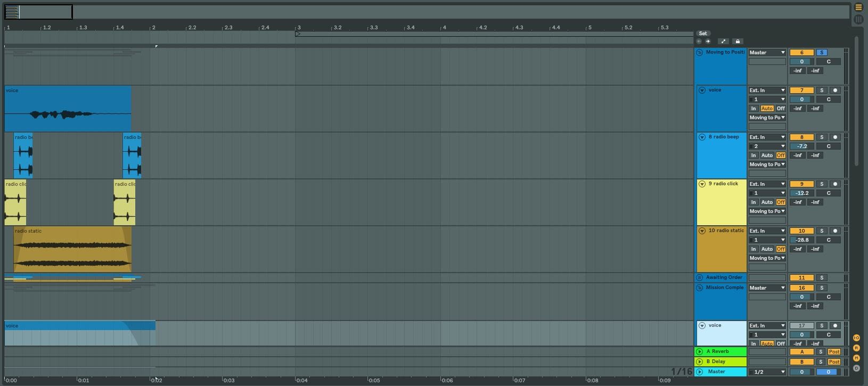The width and height of the screenshot is (868, 386).
Task: Click the radio static volume field -28.8
Action: pos(801,240)
